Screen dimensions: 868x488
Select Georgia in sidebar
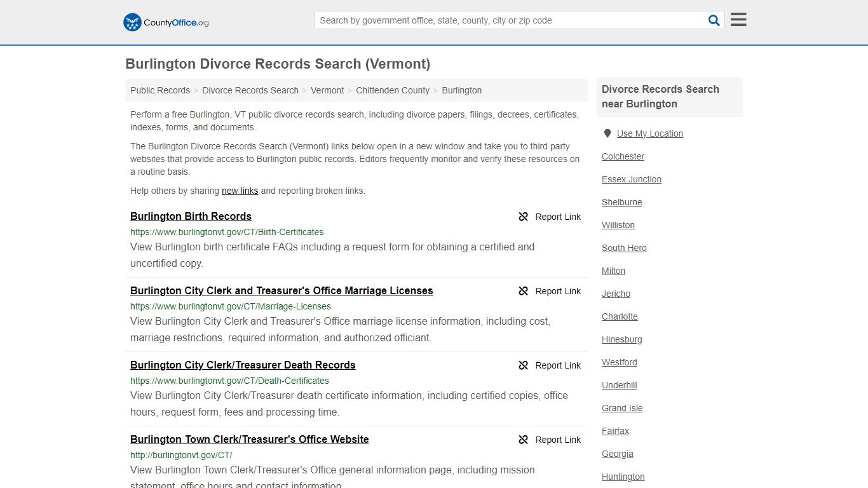click(618, 454)
